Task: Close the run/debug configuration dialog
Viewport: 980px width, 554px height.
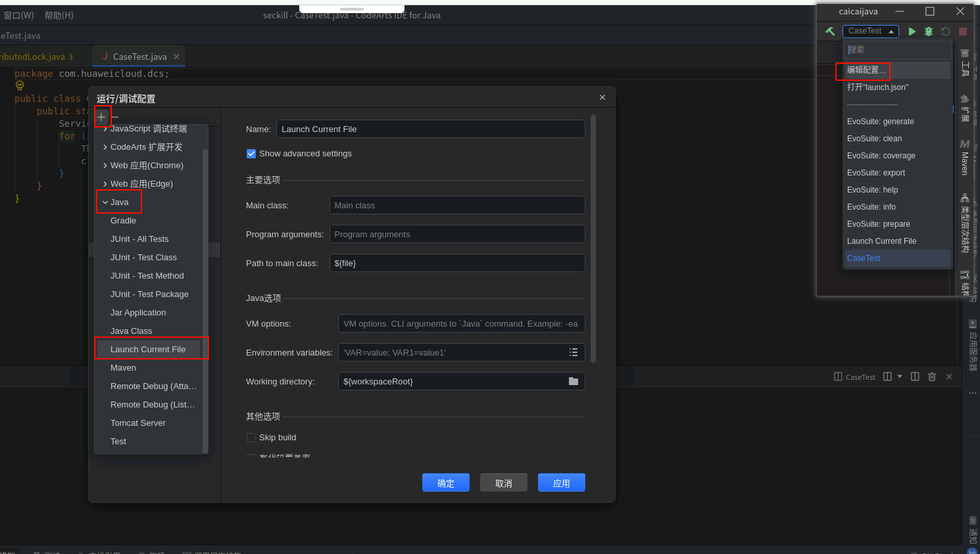Action: pos(602,97)
